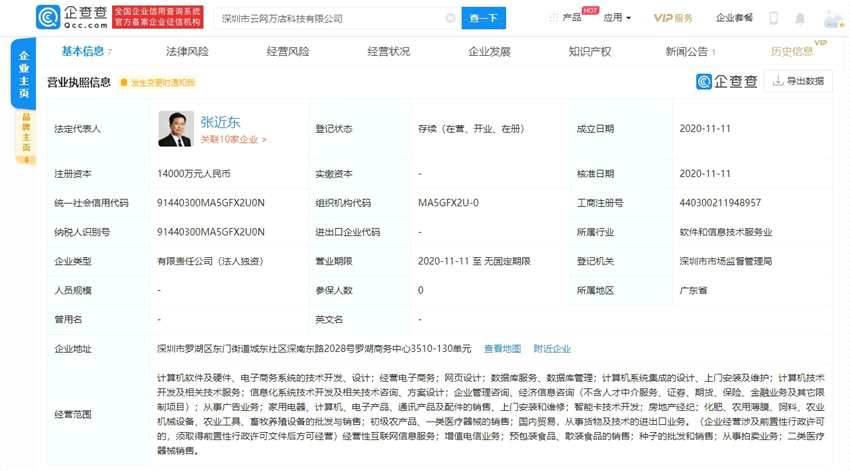The image size is (850, 471).
Task: Click the 查一下 search button
Action: (x=484, y=18)
